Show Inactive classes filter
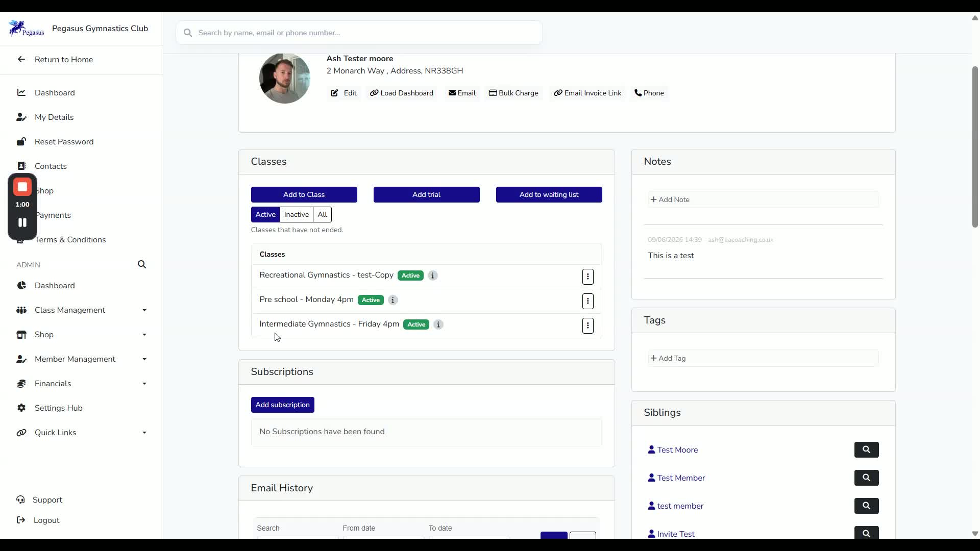Viewport: 980px width, 551px height. pyautogui.click(x=296, y=214)
